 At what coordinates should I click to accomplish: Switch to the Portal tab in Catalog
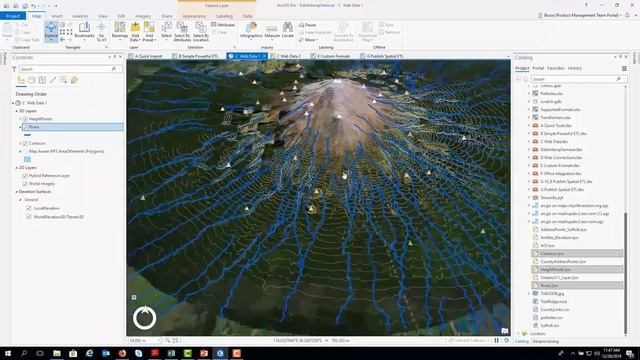coord(538,68)
